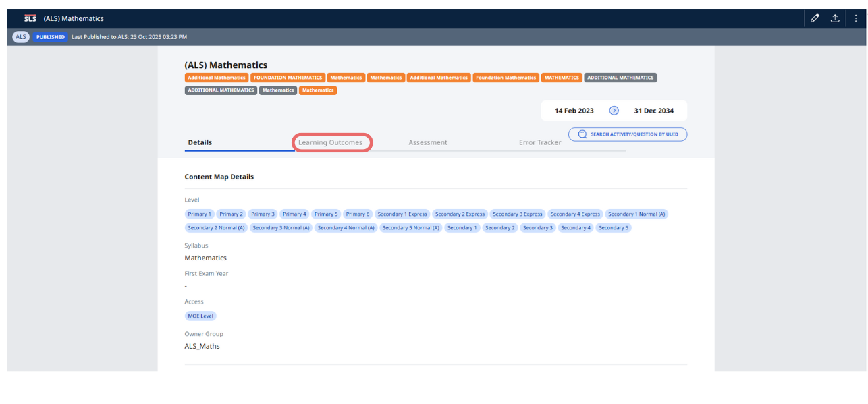This screenshot has height=404, width=868.
Task: Click the pencil edit icon
Action: tap(815, 18)
